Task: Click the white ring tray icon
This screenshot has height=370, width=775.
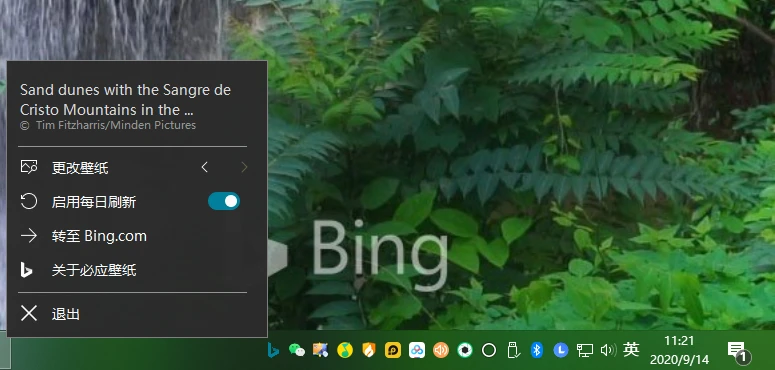Action: (489, 350)
